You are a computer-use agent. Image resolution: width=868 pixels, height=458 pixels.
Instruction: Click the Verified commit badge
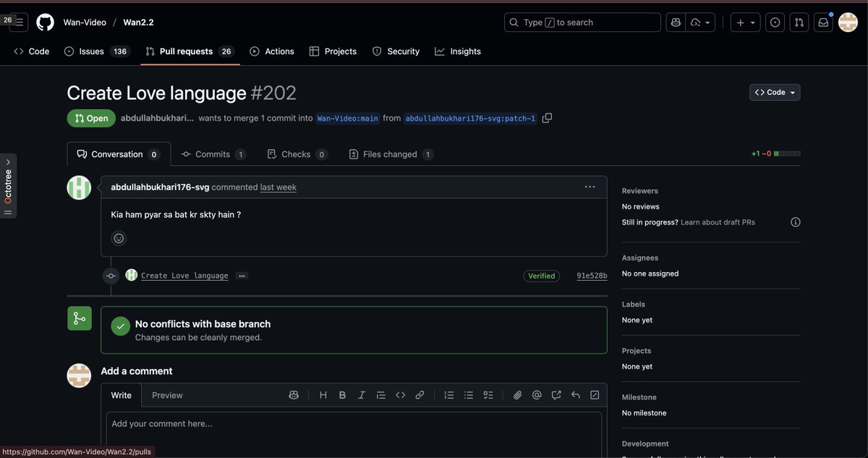tap(541, 276)
